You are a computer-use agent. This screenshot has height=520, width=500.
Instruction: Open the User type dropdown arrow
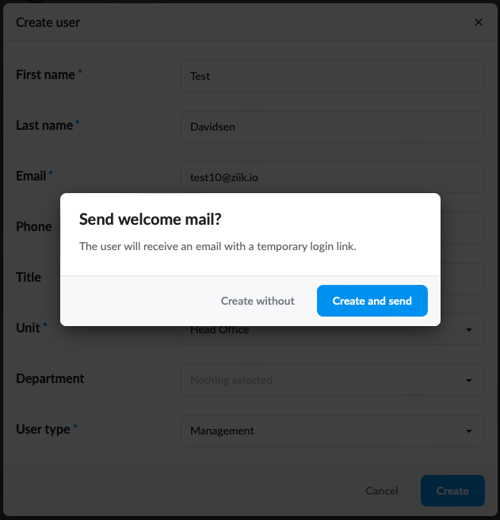(x=469, y=431)
